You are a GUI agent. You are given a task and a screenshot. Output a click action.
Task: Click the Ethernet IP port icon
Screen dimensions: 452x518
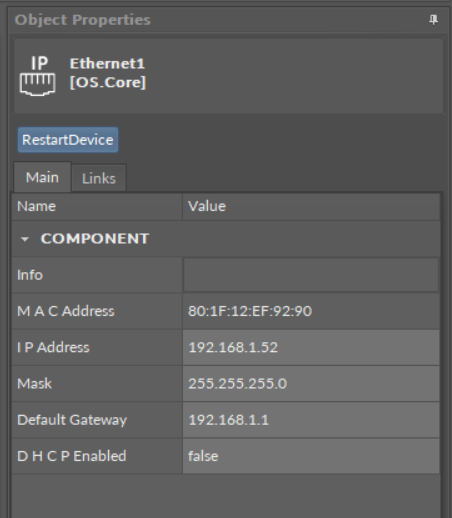[x=38, y=76]
